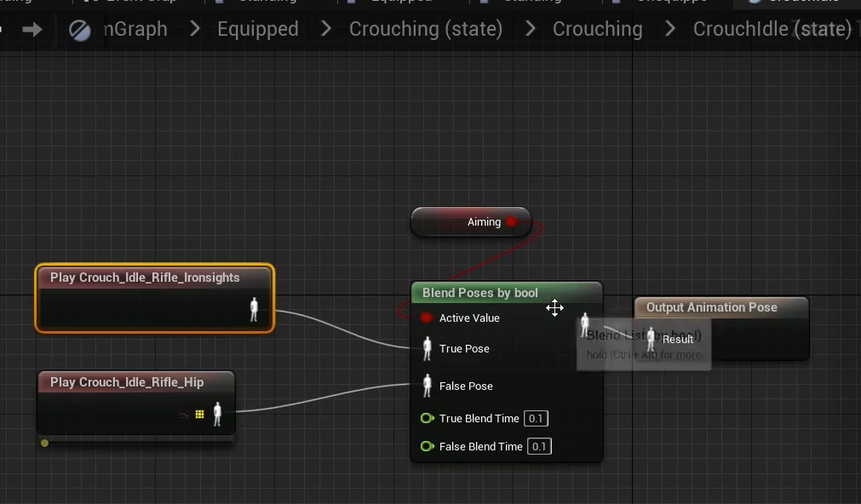Click the Blend Poses output pose pin
This screenshot has height=504, width=861.
pyautogui.click(x=585, y=325)
